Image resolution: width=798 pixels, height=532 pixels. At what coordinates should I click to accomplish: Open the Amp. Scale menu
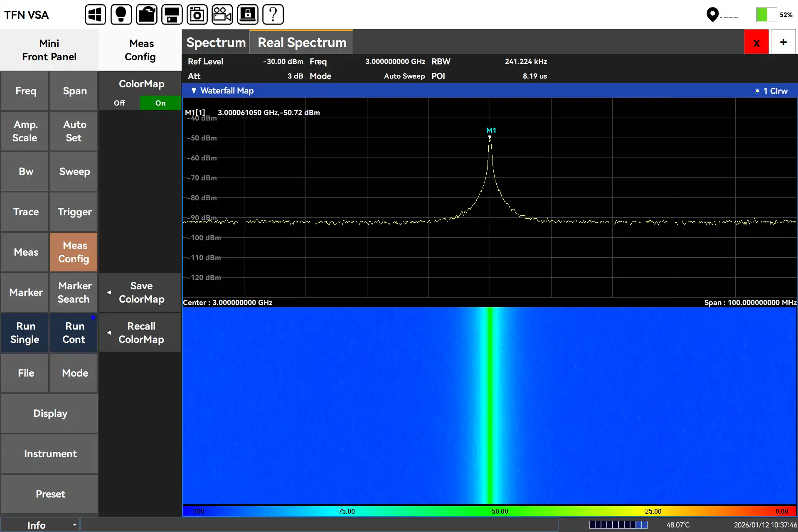coord(25,131)
